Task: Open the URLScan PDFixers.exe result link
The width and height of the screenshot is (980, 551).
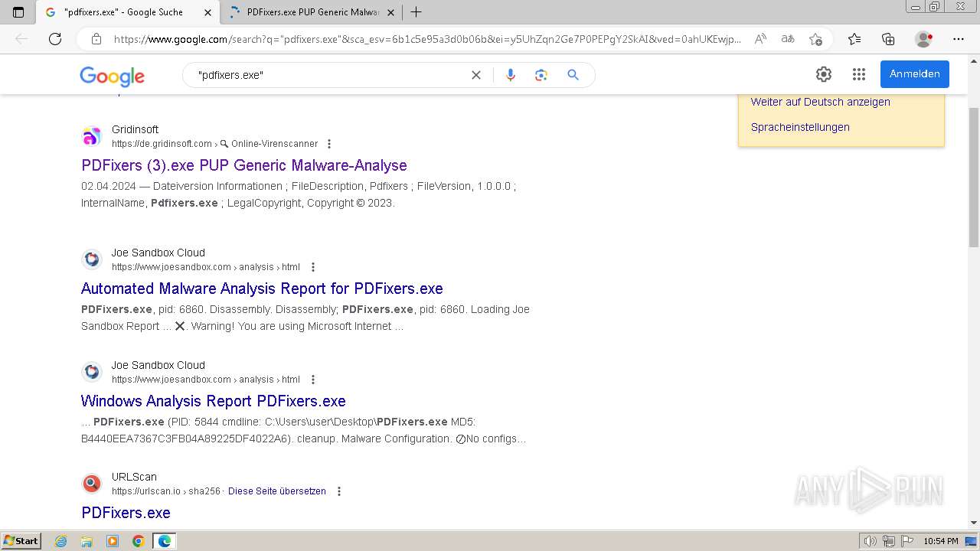Action: tap(126, 513)
